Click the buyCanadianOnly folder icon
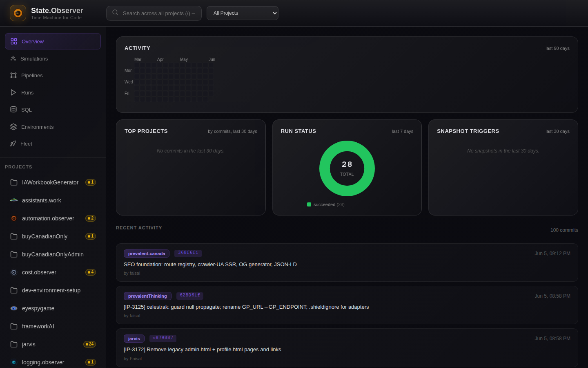Viewport: 588px width, 368px height. (14, 236)
